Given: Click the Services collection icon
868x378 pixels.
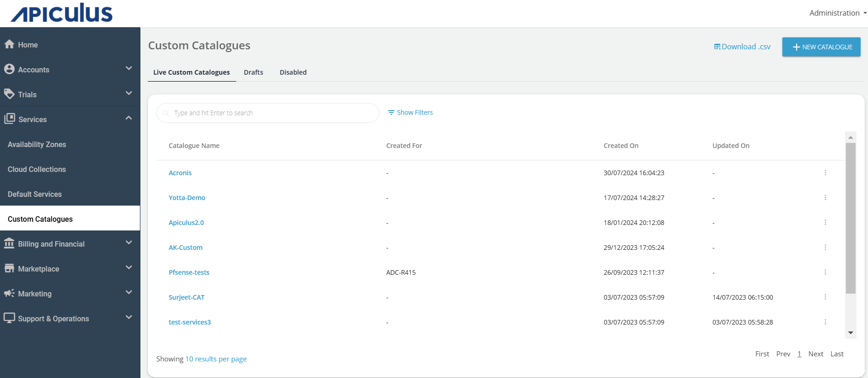Looking at the screenshot, I should tap(9, 119).
